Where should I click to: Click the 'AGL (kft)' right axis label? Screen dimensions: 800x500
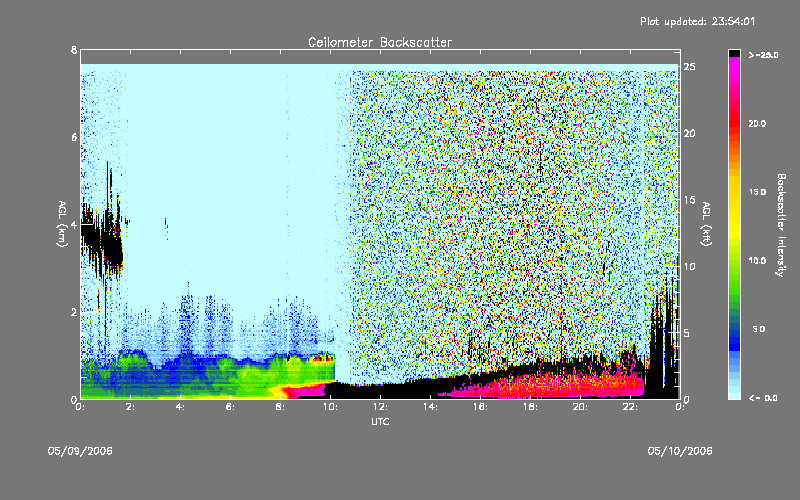coord(706,224)
